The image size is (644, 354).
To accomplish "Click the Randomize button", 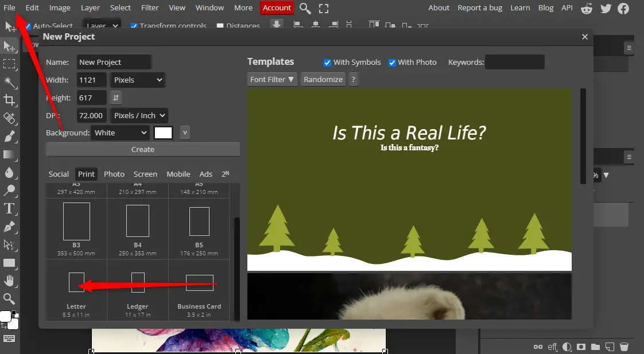I will (x=323, y=79).
